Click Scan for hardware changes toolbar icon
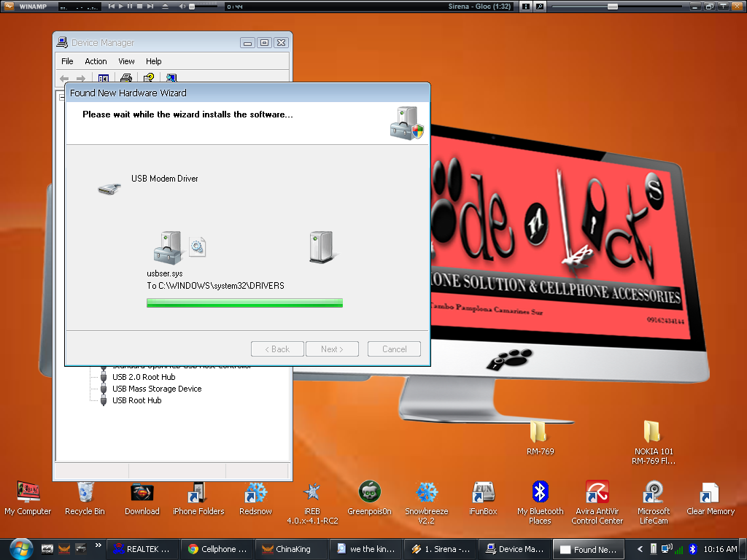Image resolution: width=747 pixels, height=560 pixels. (x=171, y=78)
